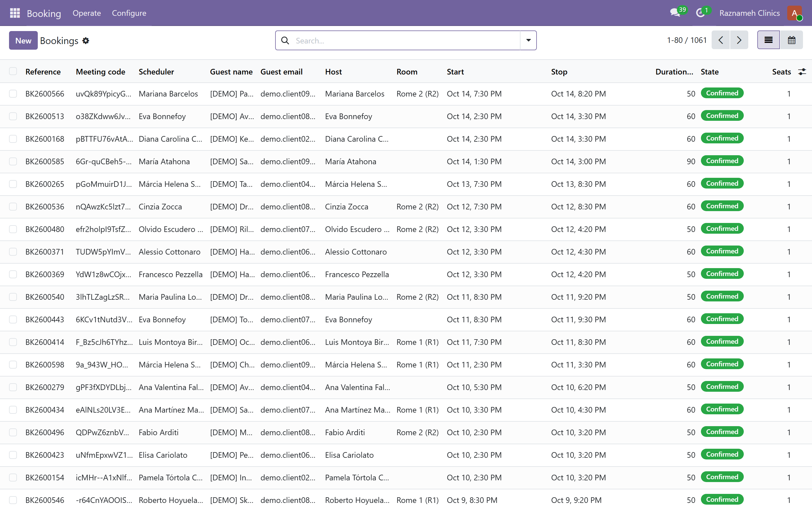This screenshot has width=812, height=508.
Task: Click the Confirmed badge for BK2600566
Action: click(722, 93)
